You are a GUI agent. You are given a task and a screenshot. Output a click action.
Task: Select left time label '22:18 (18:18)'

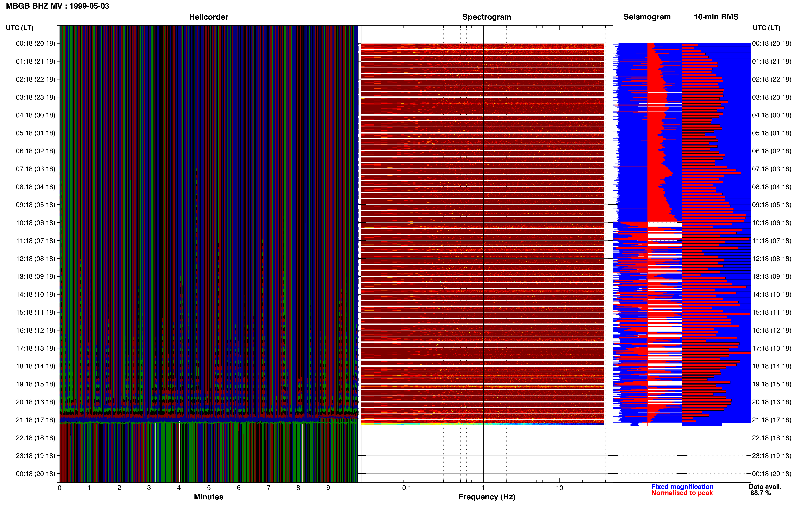click(x=36, y=438)
